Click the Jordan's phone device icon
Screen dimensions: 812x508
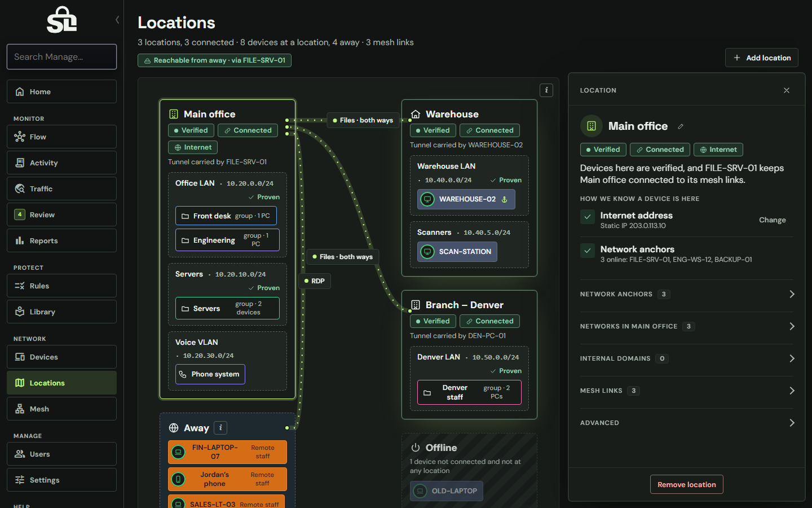(178, 479)
